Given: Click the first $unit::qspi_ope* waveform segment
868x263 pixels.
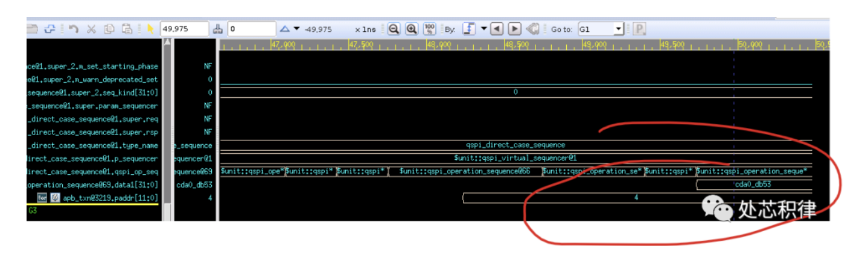Looking at the screenshot, I should pos(252,171).
